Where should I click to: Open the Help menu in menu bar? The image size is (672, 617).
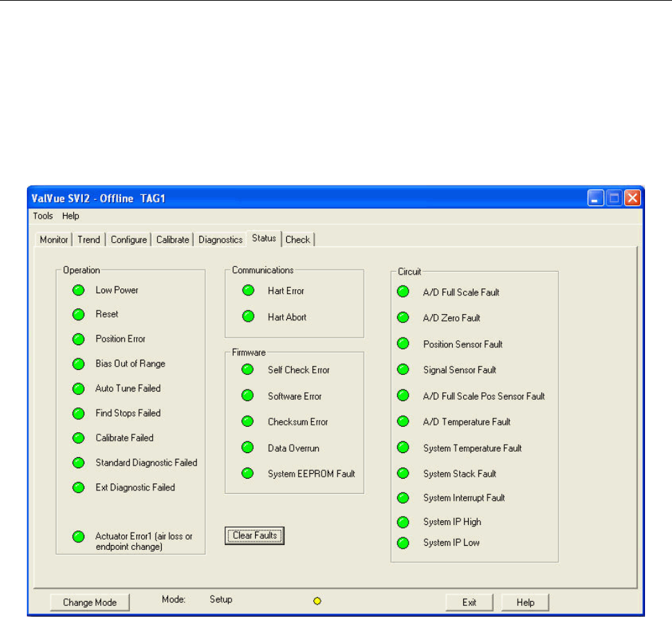pos(71,216)
